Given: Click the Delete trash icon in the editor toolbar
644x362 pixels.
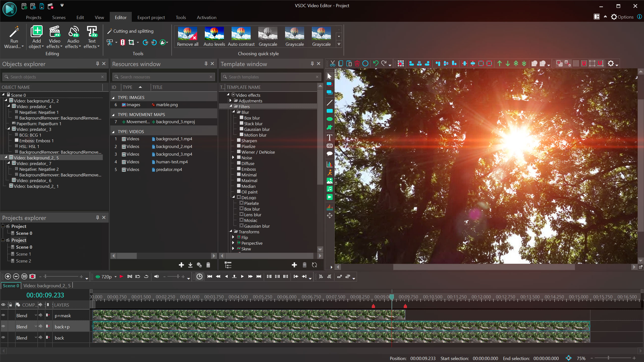Looking at the screenshot, I should (357, 63).
